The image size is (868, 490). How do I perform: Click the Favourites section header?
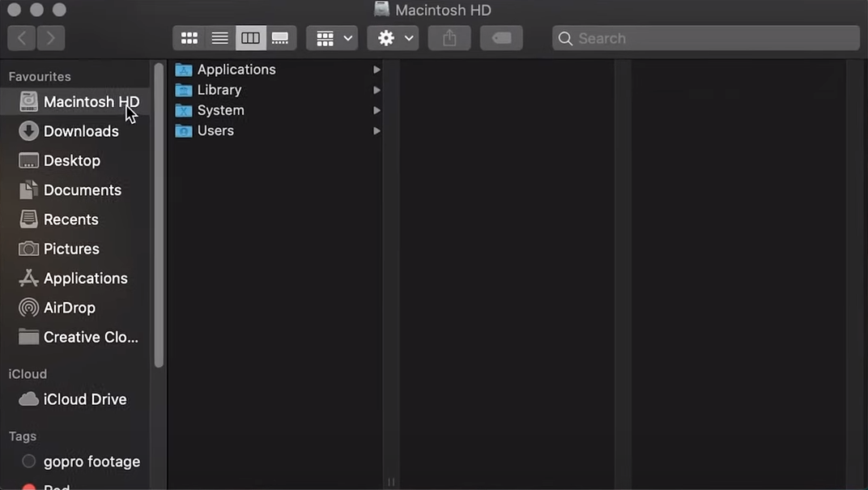(40, 76)
